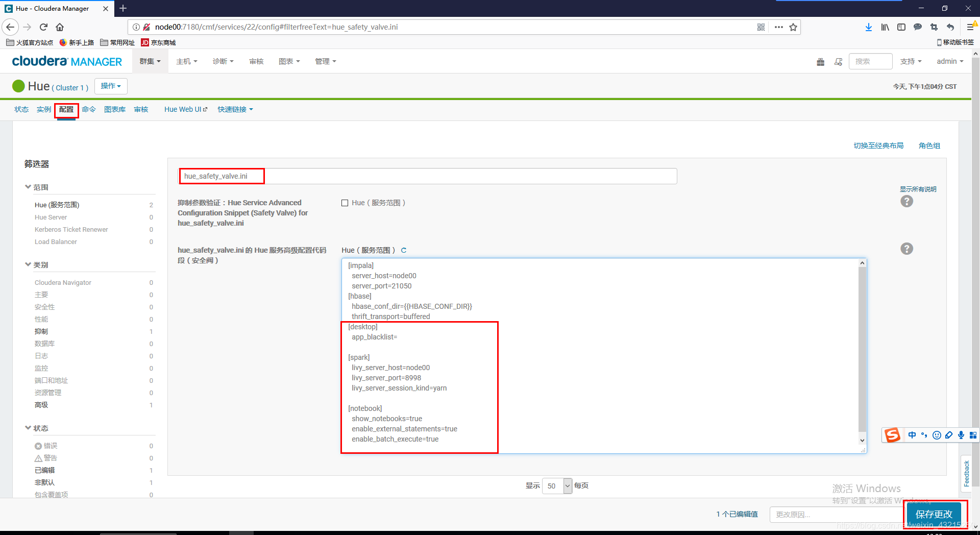Click the 保存更改 button
The height and width of the screenshot is (535, 980).
[934, 514]
